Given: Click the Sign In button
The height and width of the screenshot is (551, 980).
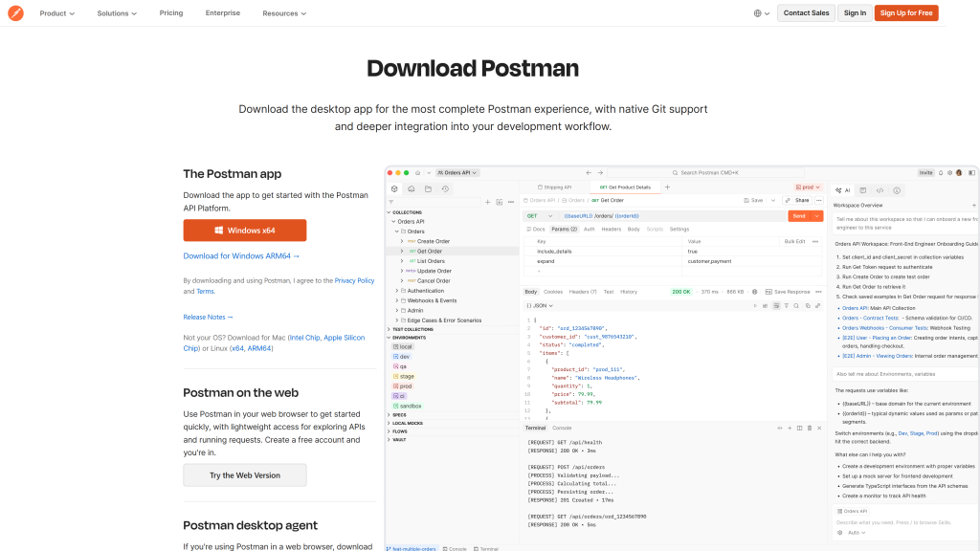Looking at the screenshot, I should (x=855, y=12).
